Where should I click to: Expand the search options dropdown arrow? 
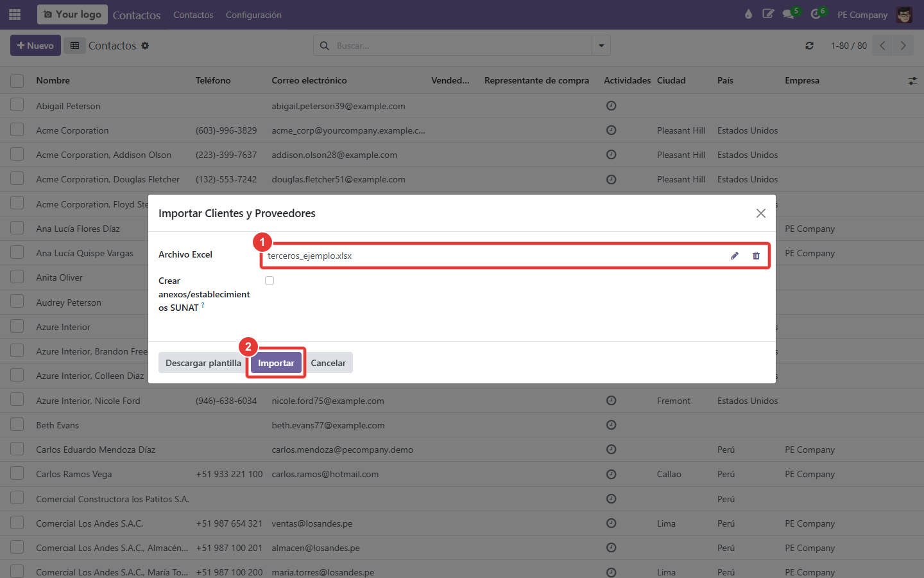(x=601, y=46)
